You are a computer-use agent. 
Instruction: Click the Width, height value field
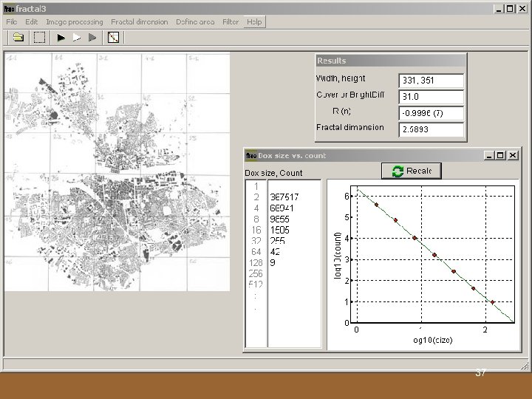(x=432, y=81)
